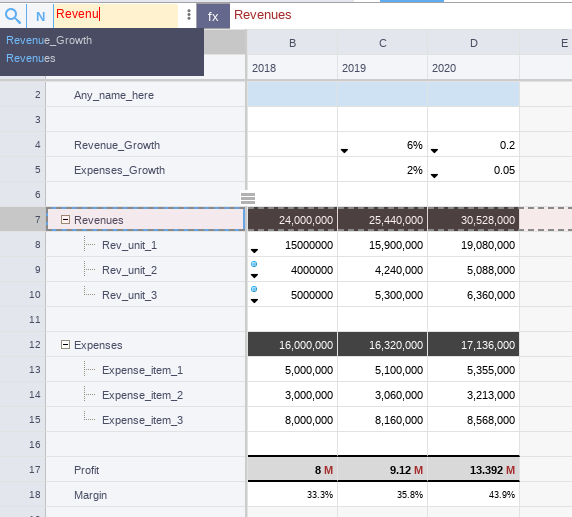Open the three-dot options menu
Screen dimensions: 572x517
click(189, 15)
